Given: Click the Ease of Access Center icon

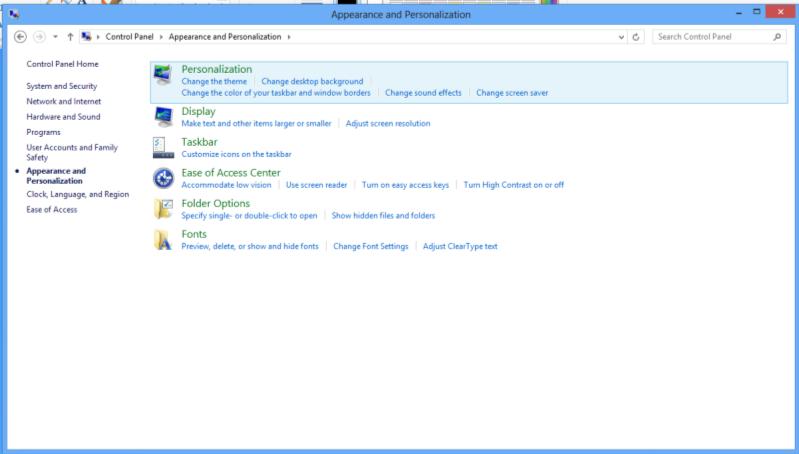Looking at the screenshot, I should pos(163,178).
